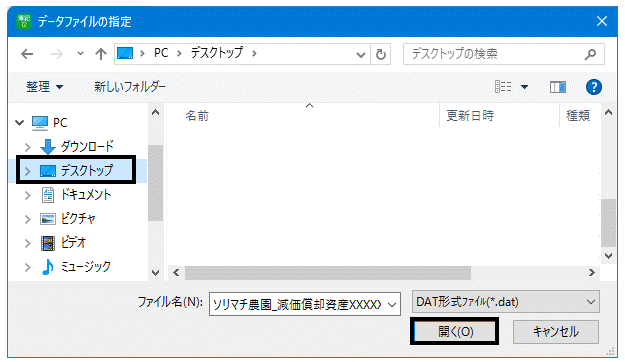
Task: Open help with the question mark icon
Action: pos(594,87)
